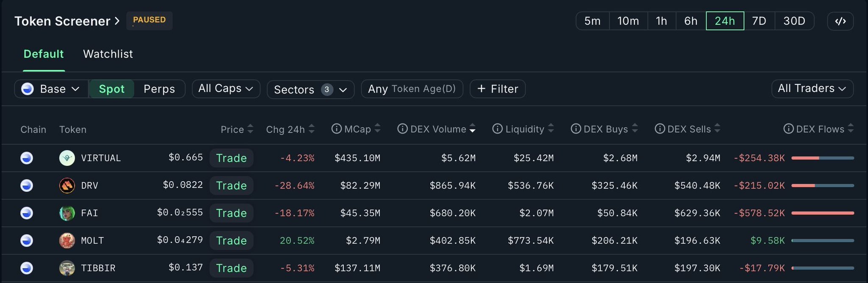Screen dimensions: 868x283
Task: Click the DRV token logo icon
Action: pos(67,185)
